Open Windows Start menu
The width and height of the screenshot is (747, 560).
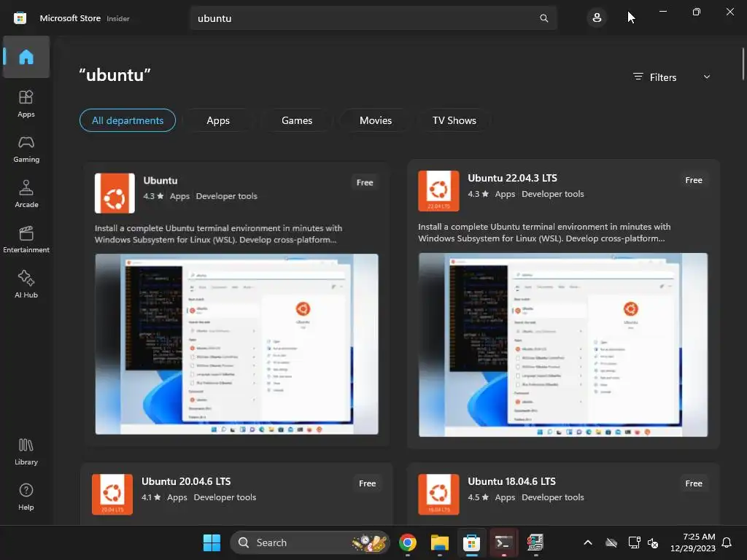pos(212,542)
